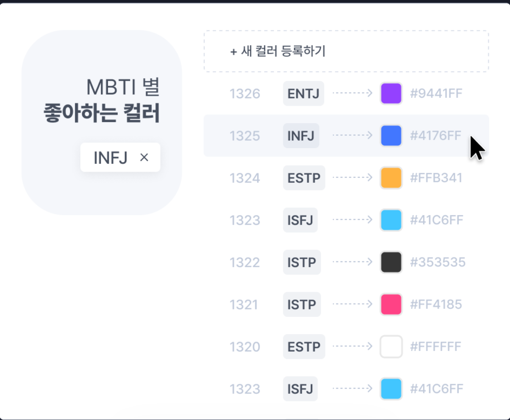
Task: Select the blue #4176FF color swatch
Action: click(391, 135)
